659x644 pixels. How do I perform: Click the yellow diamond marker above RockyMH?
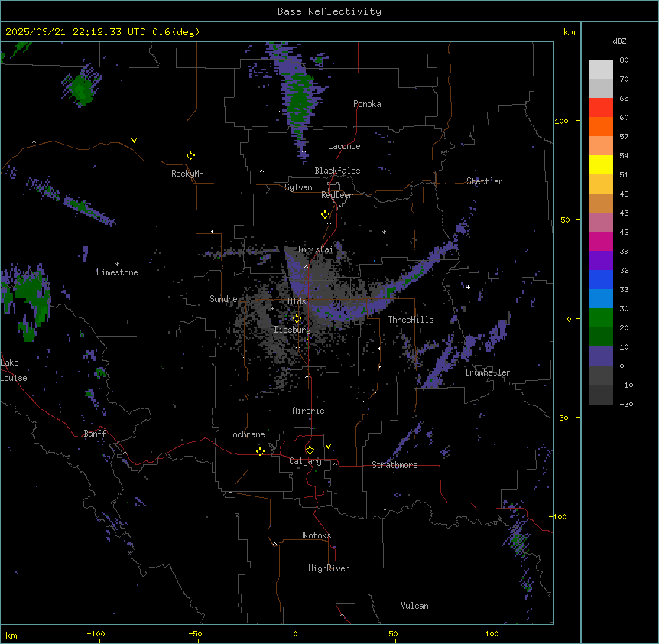(x=190, y=155)
